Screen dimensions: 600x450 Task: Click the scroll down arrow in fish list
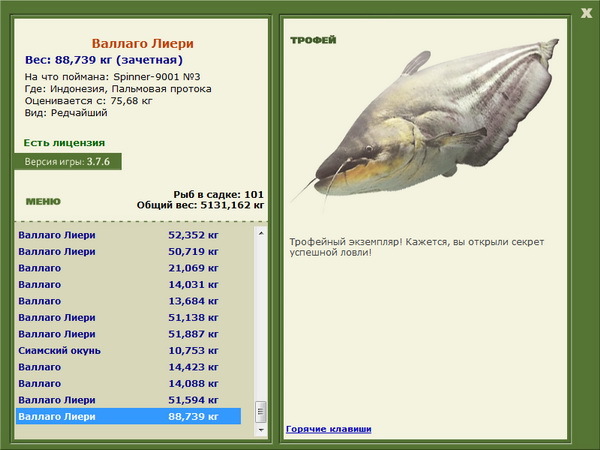pos(261,430)
